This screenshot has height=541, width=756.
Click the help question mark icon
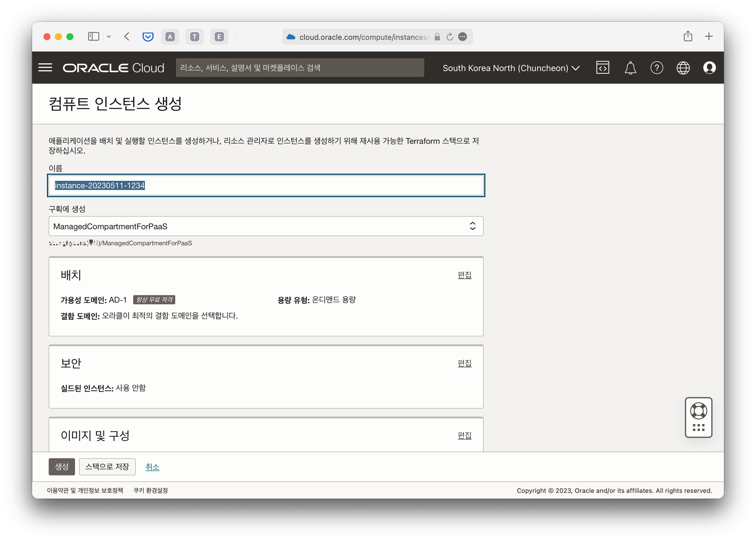[656, 68]
